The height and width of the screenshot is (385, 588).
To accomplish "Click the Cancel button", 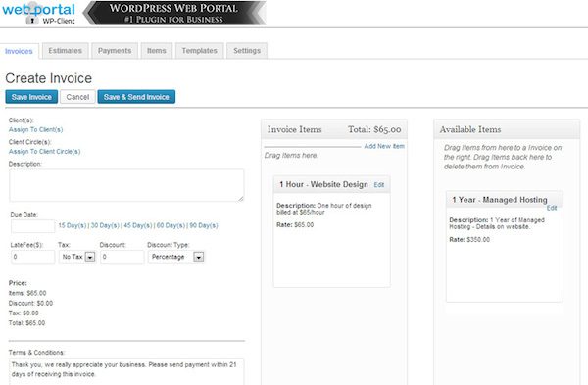I will (77, 97).
